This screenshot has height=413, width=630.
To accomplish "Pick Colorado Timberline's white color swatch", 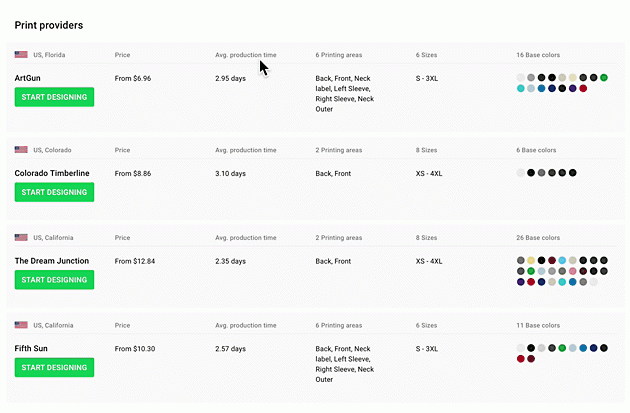I will [x=521, y=173].
